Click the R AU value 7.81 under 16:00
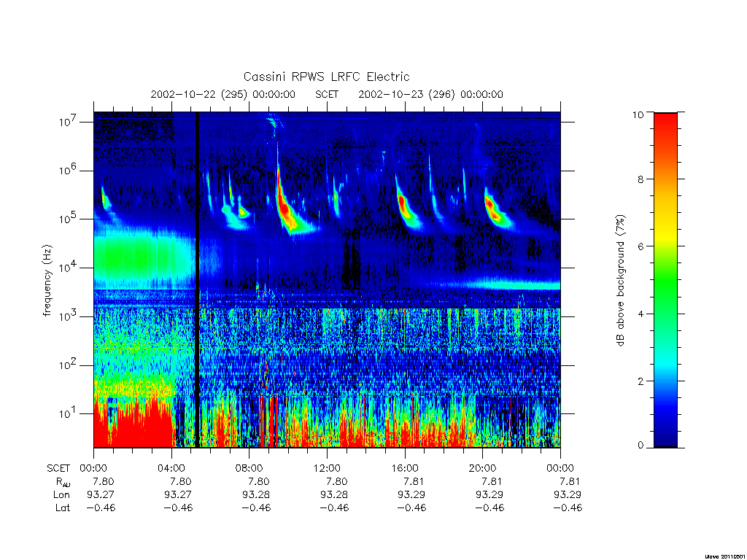Image resolution: width=747 pixels, height=560 pixels. (414, 481)
